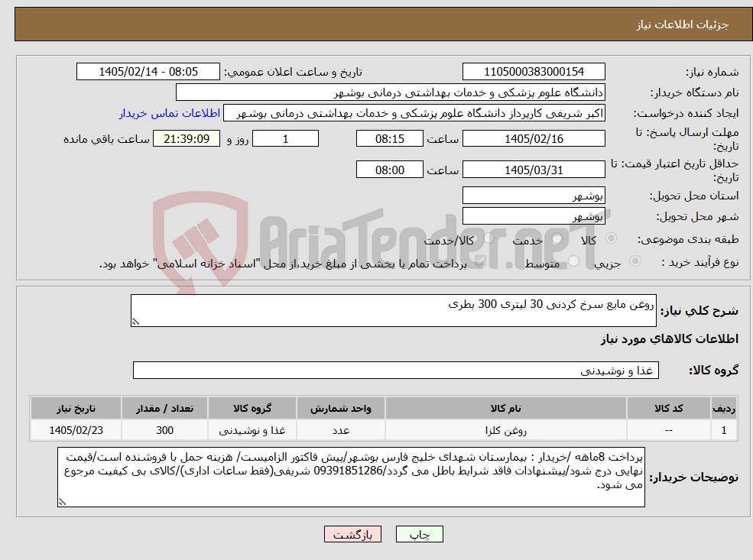The width and height of the screenshot is (753, 560).
Task: Click the quantity cell showing 300
Action: pyautogui.click(x=164, y=430)
